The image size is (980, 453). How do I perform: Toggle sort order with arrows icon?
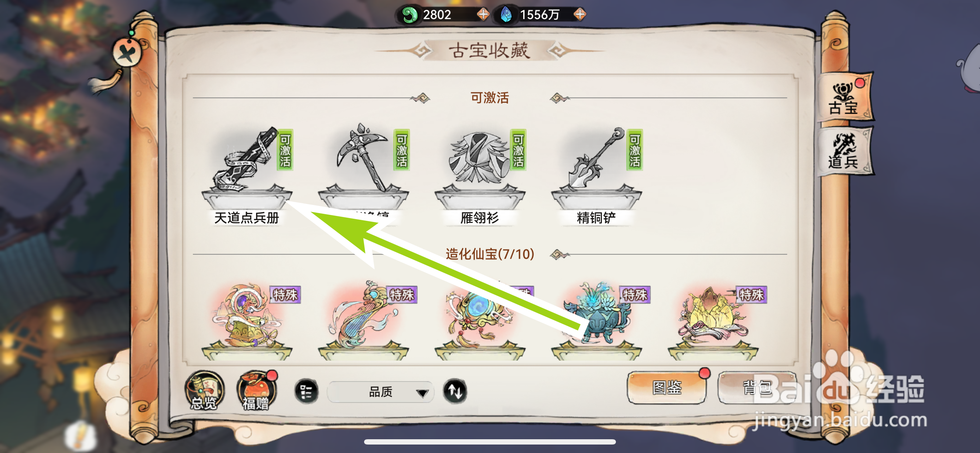[x=455, y=391]
